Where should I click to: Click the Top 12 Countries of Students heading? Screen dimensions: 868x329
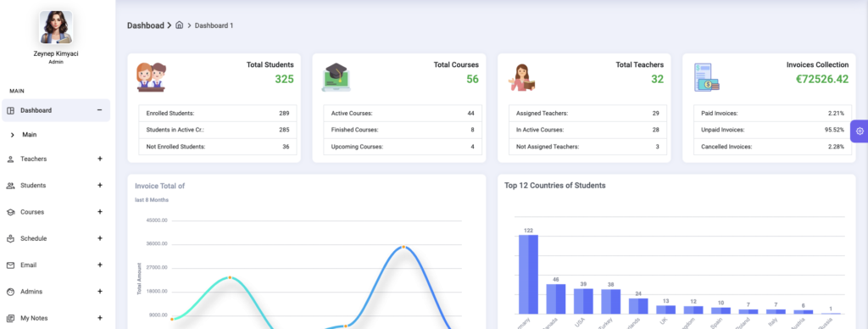pos(554,186)
